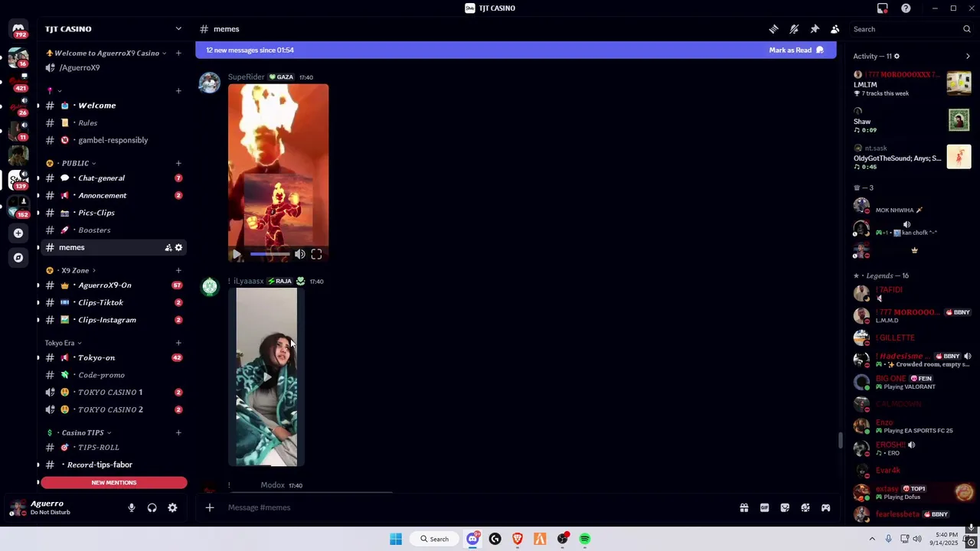
Task: Open the Boosters channel
Action: [113, 230]
